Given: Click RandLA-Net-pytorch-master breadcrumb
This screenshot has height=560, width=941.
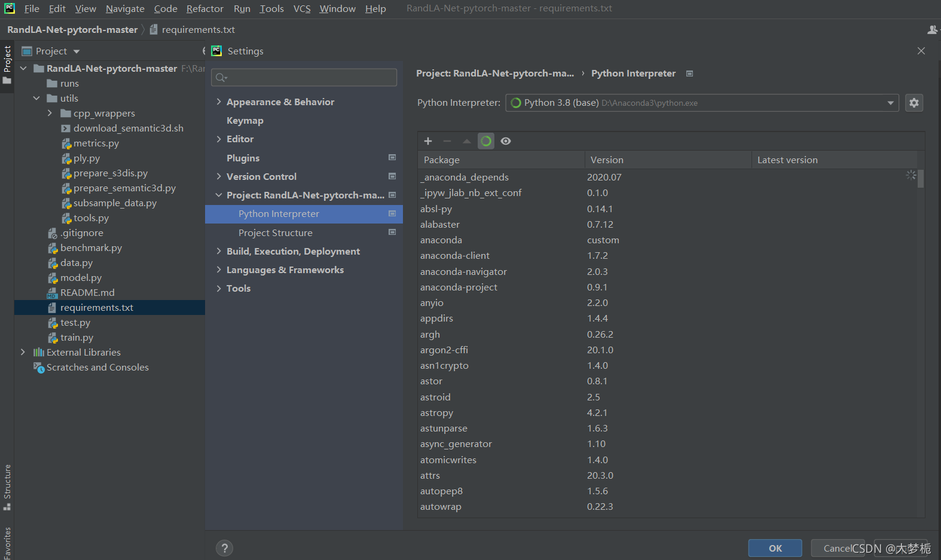Looking at the screenshot, I should (72, 29).
